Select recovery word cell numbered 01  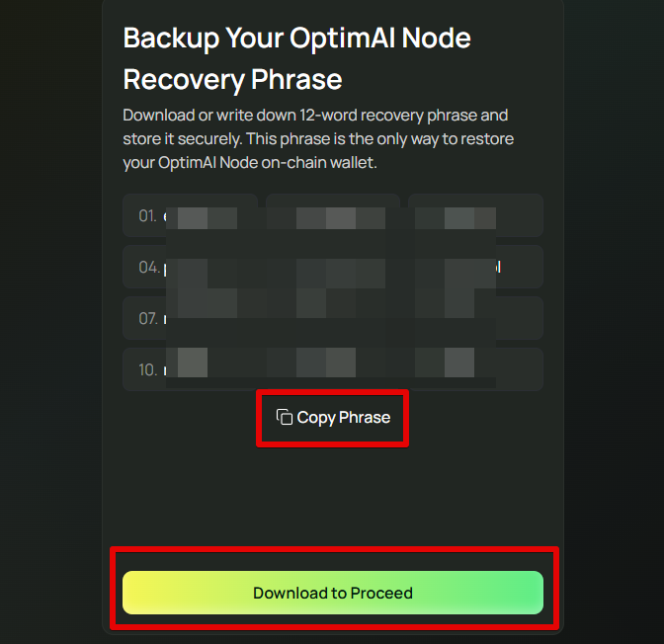[x=190, y=215]
